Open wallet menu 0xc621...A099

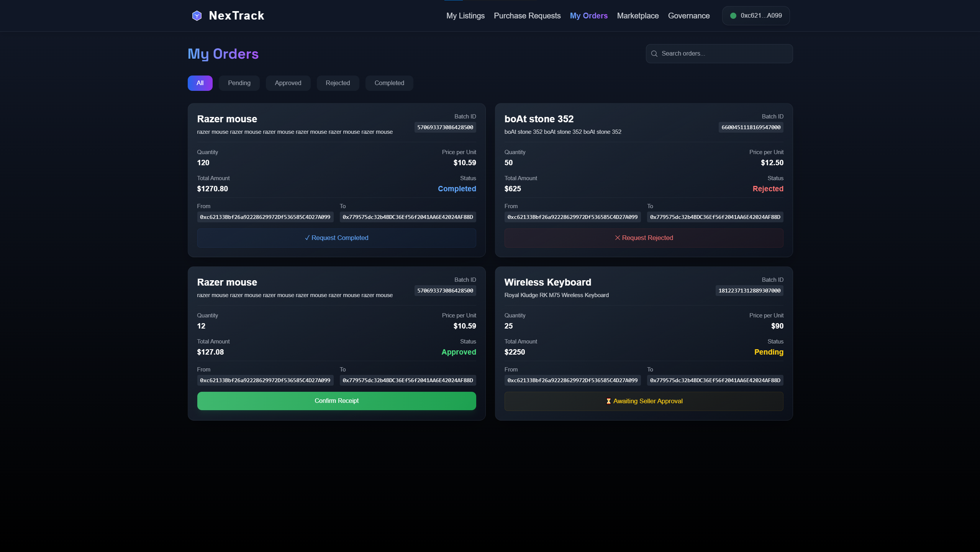click(x=755, y=16)
